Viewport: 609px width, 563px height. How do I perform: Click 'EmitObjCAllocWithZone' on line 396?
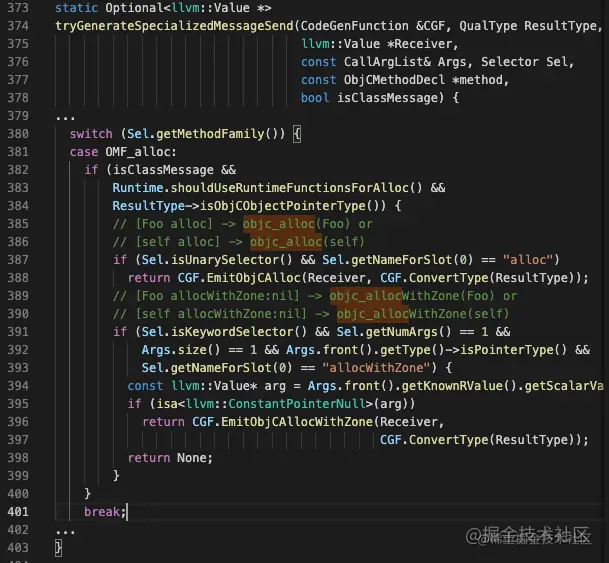(x=297, y=422)
